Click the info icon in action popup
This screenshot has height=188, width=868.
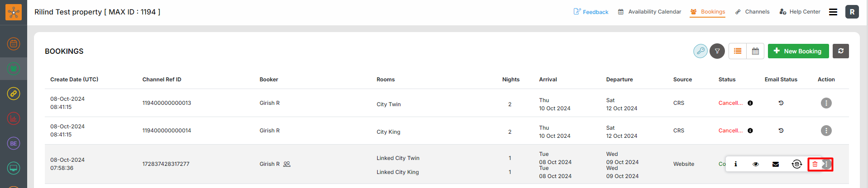[736, 164]
